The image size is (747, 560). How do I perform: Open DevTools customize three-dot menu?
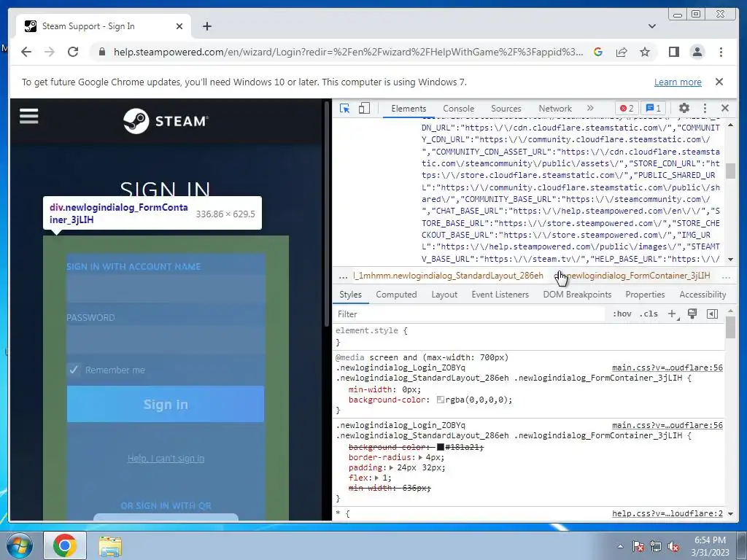[x=705, y=108]
